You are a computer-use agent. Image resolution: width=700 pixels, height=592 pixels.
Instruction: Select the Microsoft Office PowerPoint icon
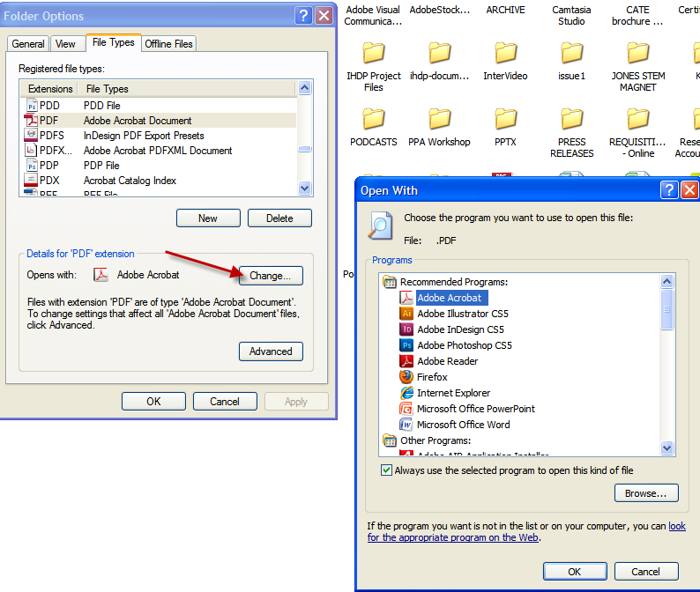point(406,409)
